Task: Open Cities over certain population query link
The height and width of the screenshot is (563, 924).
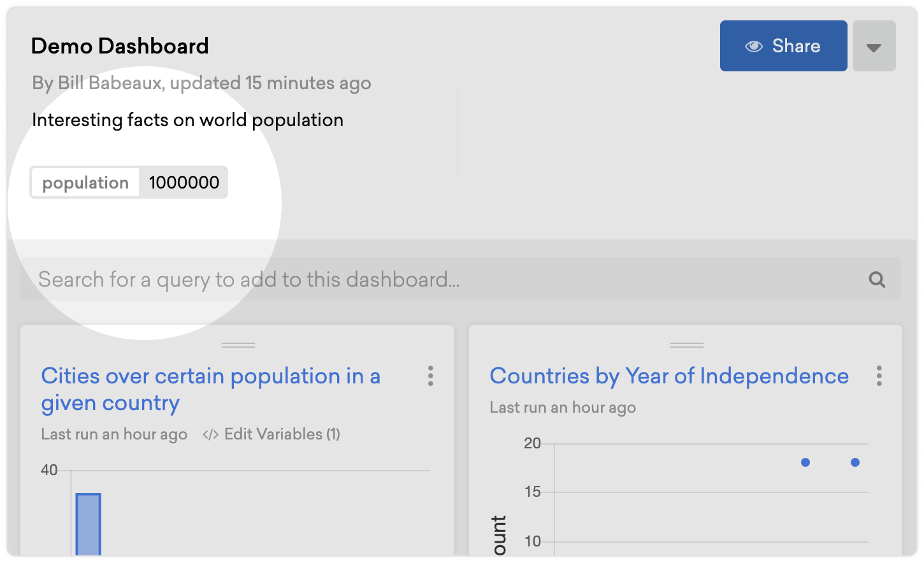Action: (x=211, y=389)
